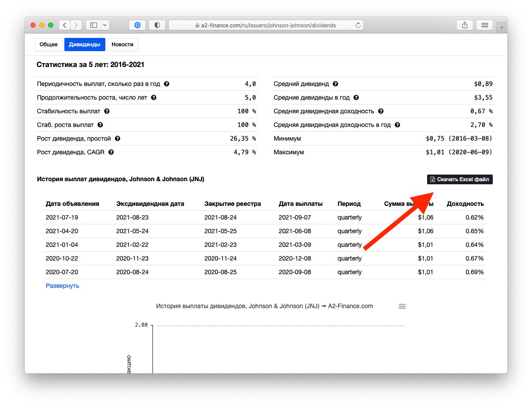The height and width of the screenshot is (406, 532).
Task: Click the Дата объявления column header
Action: click(72, 204)
